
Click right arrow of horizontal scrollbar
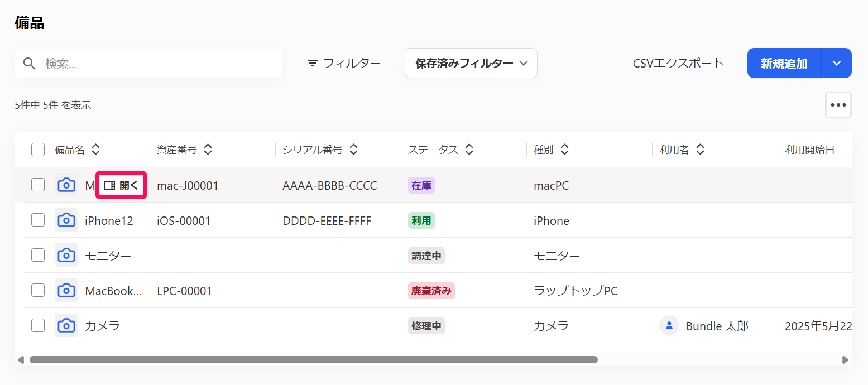[x=846, y=360]
